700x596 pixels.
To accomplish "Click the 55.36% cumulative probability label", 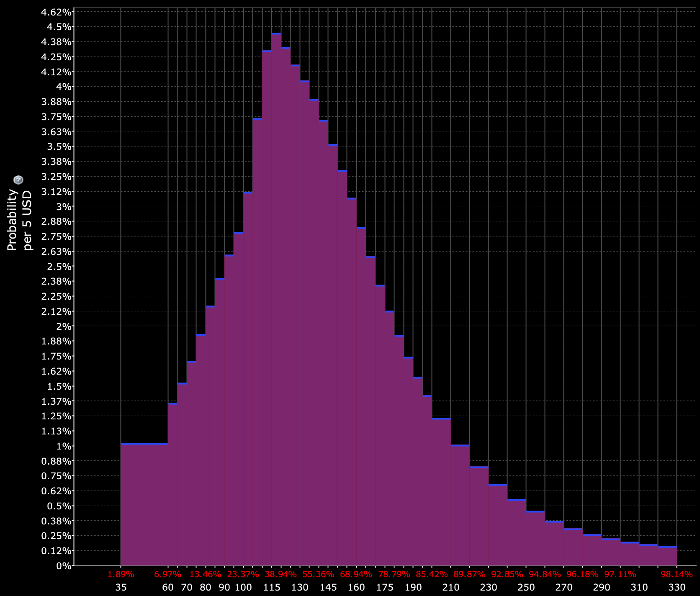I will [318, 575].
